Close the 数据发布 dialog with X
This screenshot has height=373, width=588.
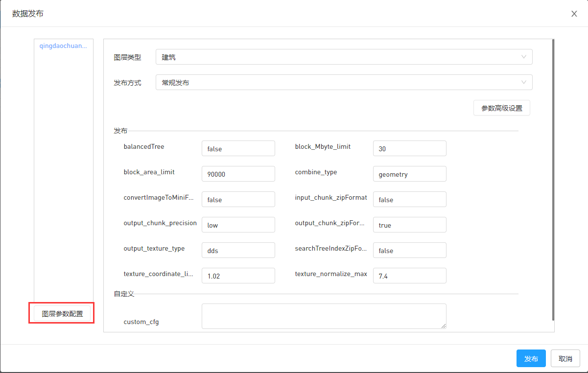(574, 14)
